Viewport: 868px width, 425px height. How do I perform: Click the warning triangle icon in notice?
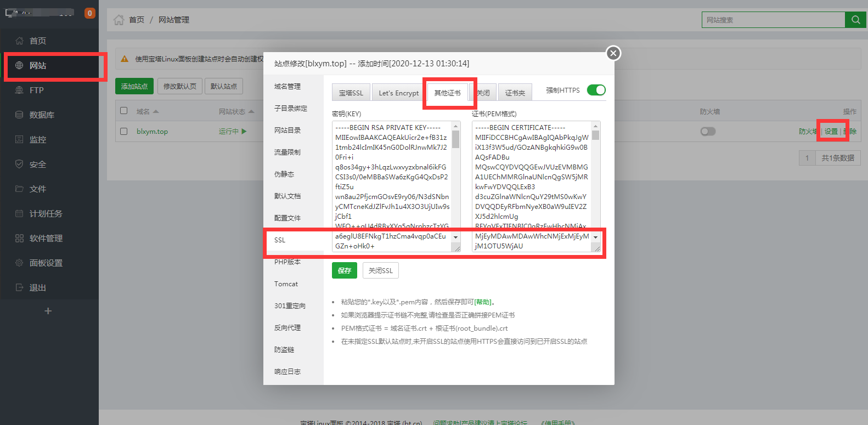tap(125, 59)
